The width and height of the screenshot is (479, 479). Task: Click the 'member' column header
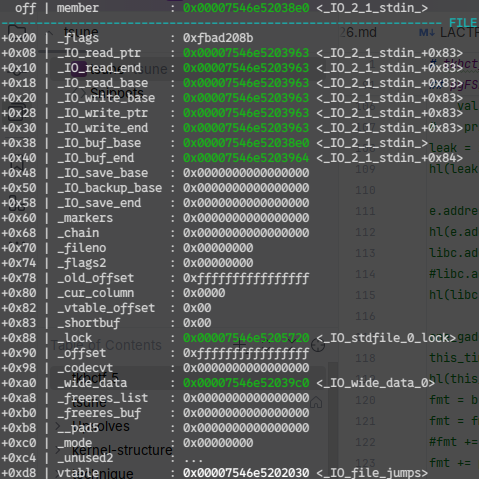coord(78,8)
